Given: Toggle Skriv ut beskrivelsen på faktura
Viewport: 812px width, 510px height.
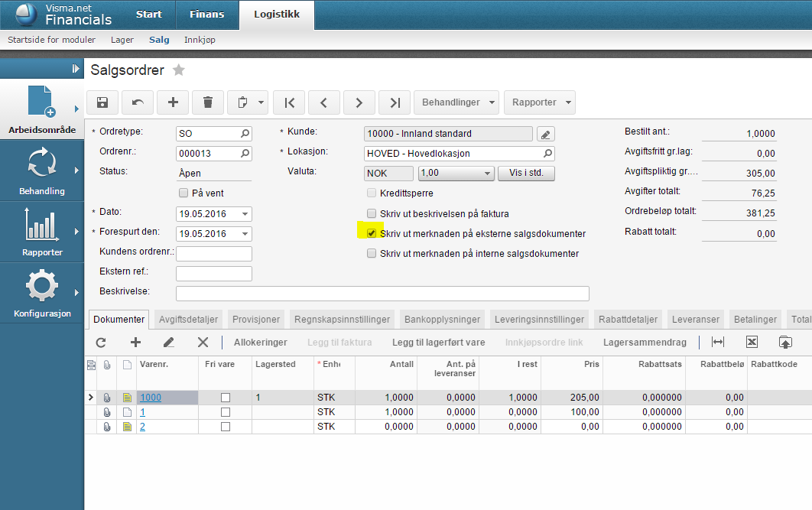Looking at the screenshot, I should (x=372, y=214).
